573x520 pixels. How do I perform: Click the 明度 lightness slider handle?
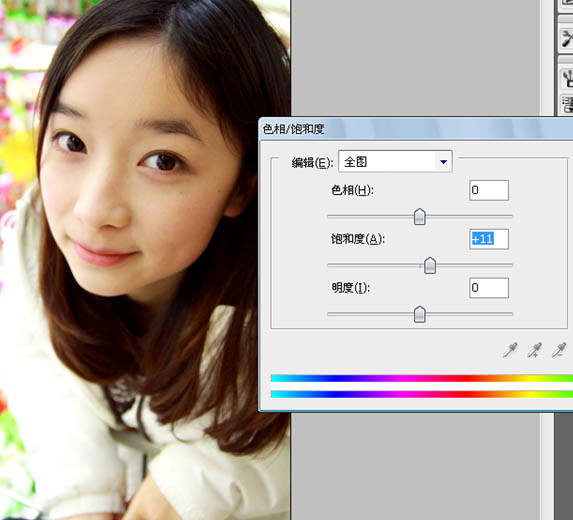click(420, 314)
